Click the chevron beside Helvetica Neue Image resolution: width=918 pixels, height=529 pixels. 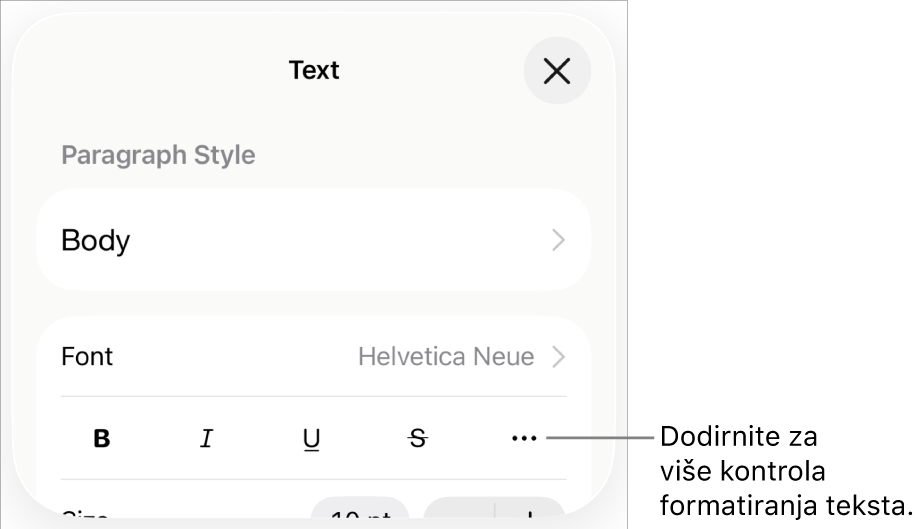point(558,357)
